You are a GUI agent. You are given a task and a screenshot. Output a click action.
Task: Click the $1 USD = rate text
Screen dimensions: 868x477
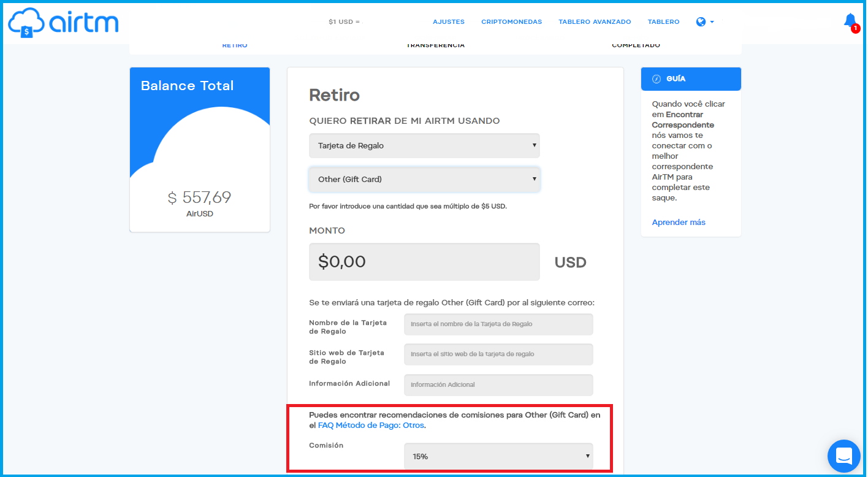[344, 22]
